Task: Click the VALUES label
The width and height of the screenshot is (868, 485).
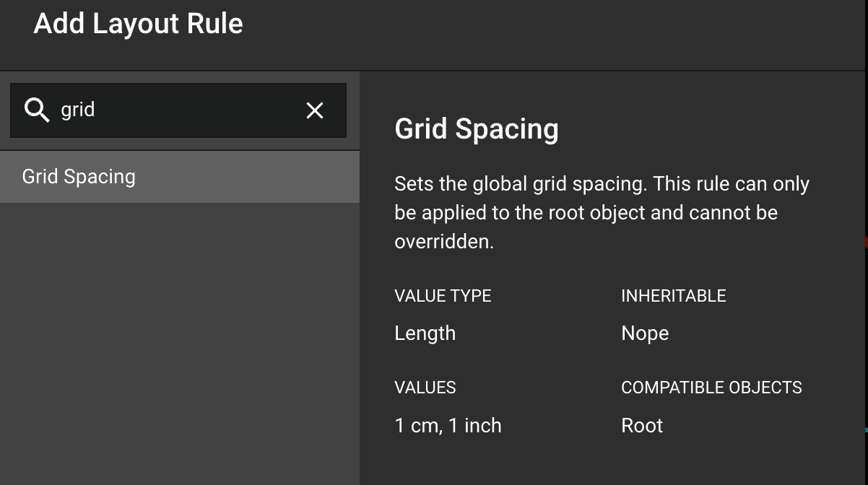Action: coord(425,388)
